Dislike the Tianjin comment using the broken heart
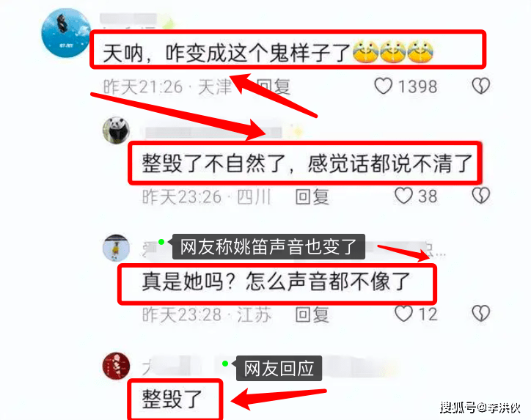Screen dimensions: 531x420 tap(481, 86)
